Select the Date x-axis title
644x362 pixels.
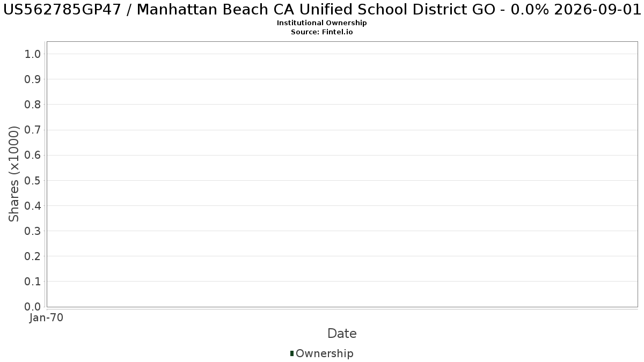(x=342, y=334)
